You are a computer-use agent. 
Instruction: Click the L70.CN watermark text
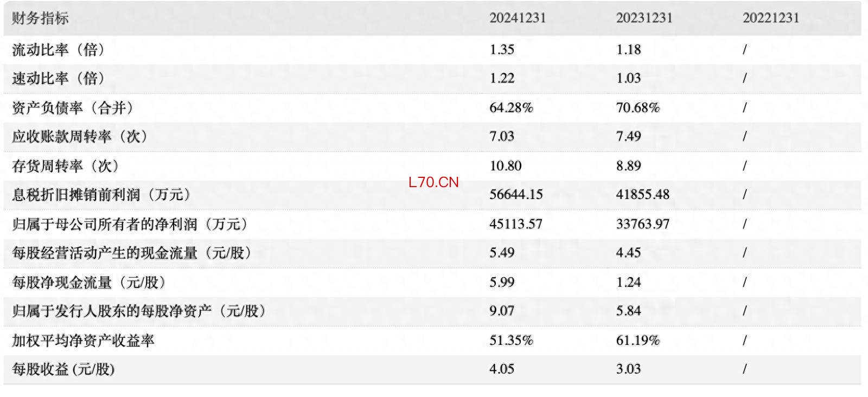pyautogui.click(x=433, y=182)
